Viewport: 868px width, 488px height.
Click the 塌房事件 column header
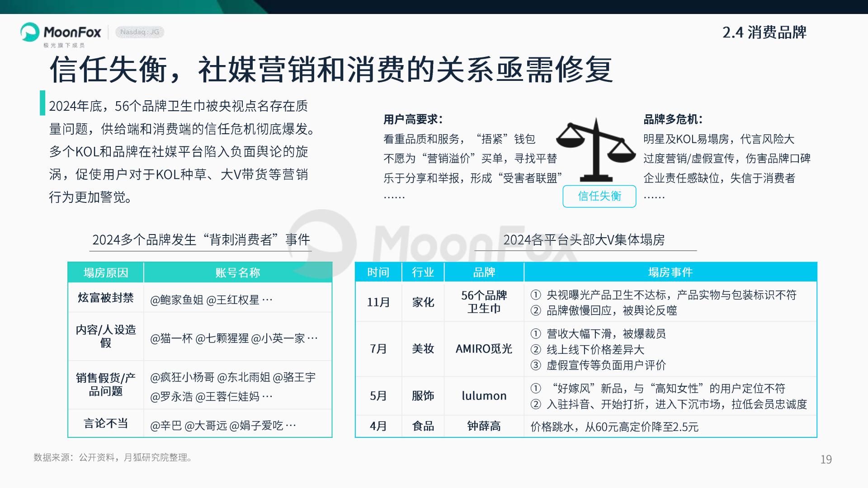(670, 272)
